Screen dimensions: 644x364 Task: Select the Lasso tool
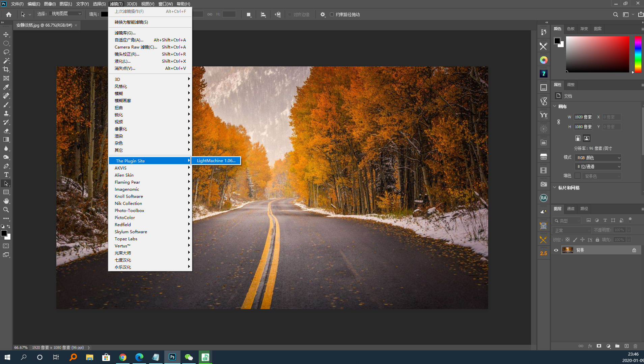pos(6,52)
